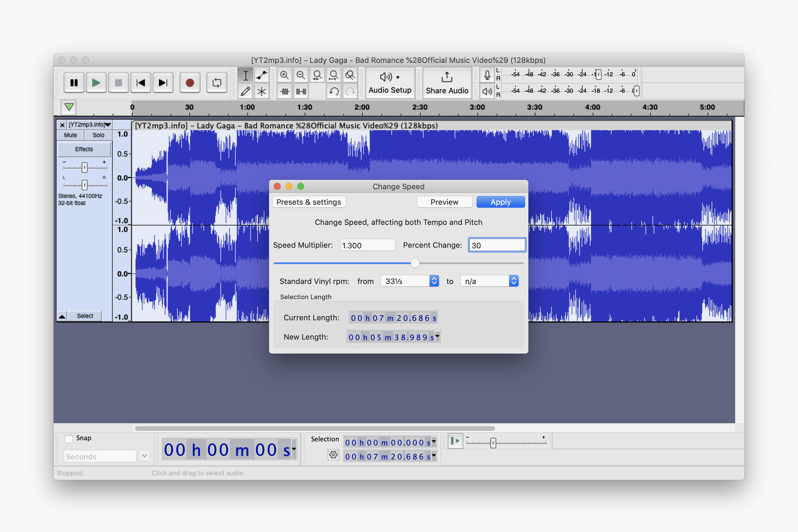The width and height of the screenshot is (798, 532).
Task: Click the speaker playback meter icon
Action: (x=487, y=91)
